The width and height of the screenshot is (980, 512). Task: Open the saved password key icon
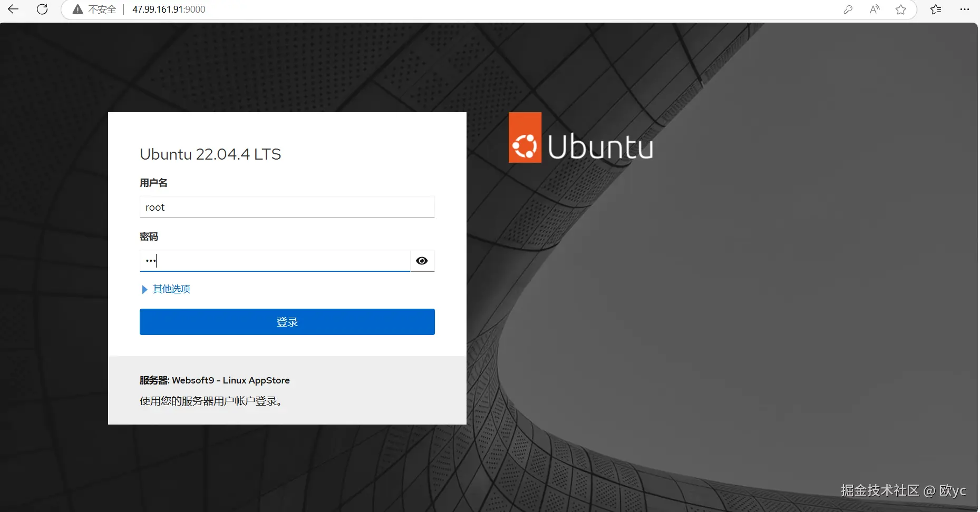tap(848, 9)
